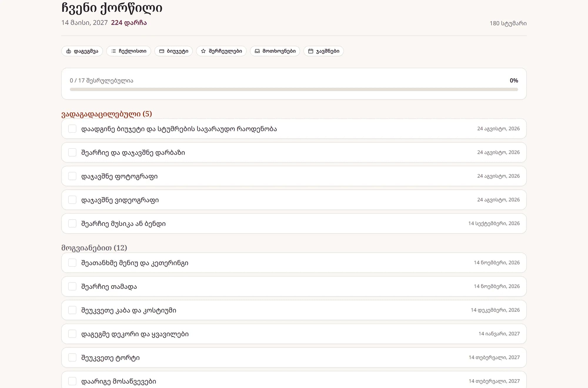
Task: Click the calendar icon in ჯავშნები tab
Action: click(311, 51)
